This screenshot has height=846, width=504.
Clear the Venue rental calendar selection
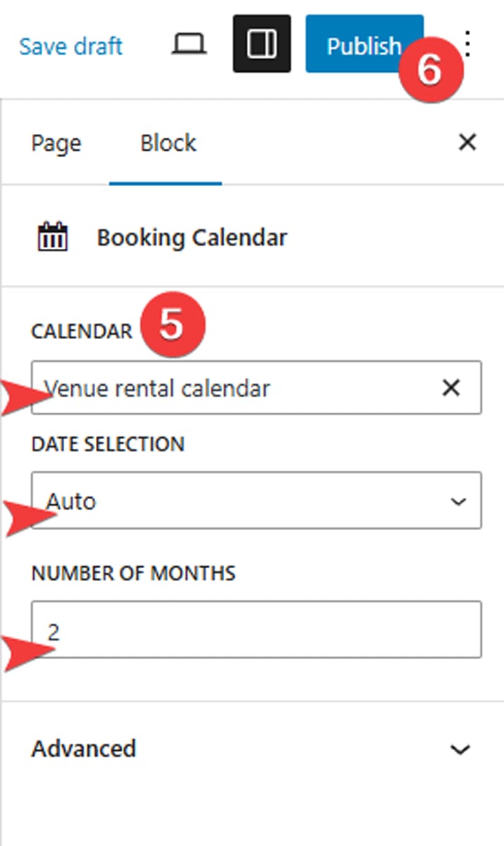(x=451, y=388)
